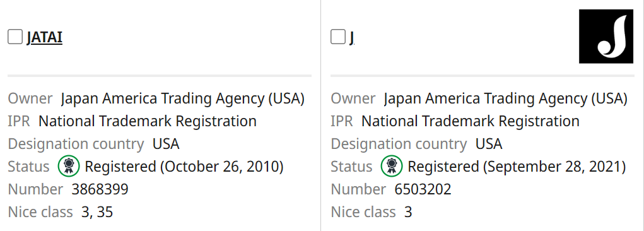Click the Nice class 3 value in J card
Image resolution: width=644 pixels, height=231 pixels.
point(408,212)
